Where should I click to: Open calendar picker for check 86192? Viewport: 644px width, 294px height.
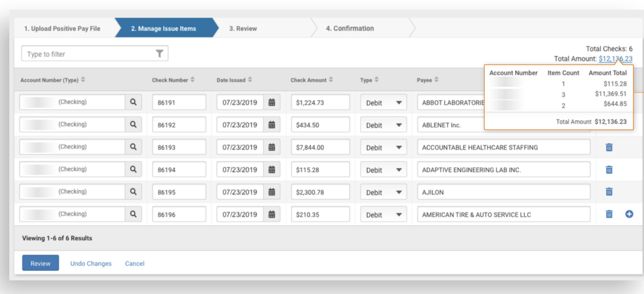point(271,125)
